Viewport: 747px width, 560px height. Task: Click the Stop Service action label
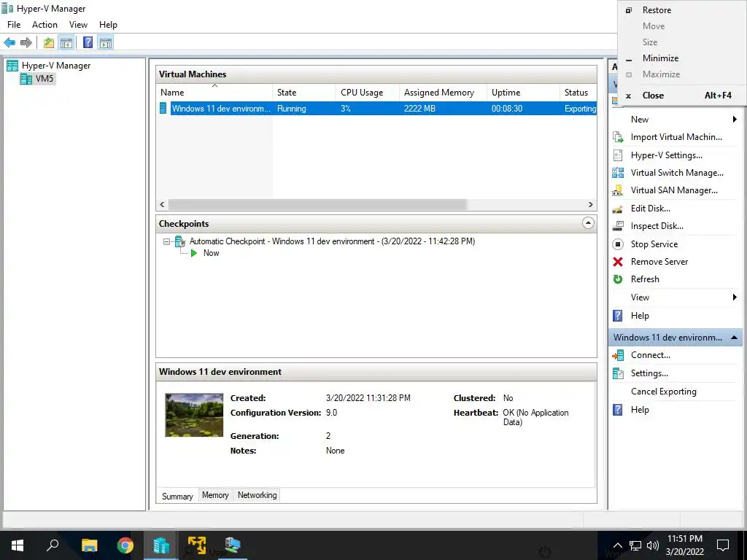tap(654, 244)
